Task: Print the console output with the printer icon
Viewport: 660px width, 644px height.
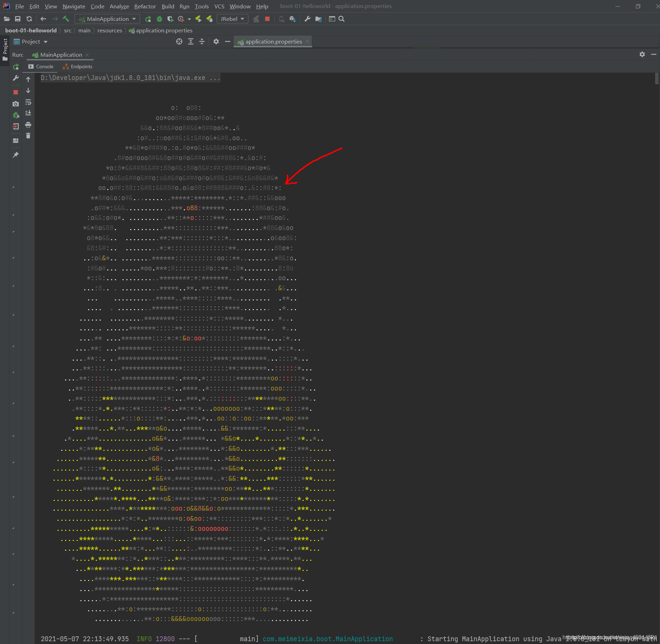Action: [x=28, y=125]
